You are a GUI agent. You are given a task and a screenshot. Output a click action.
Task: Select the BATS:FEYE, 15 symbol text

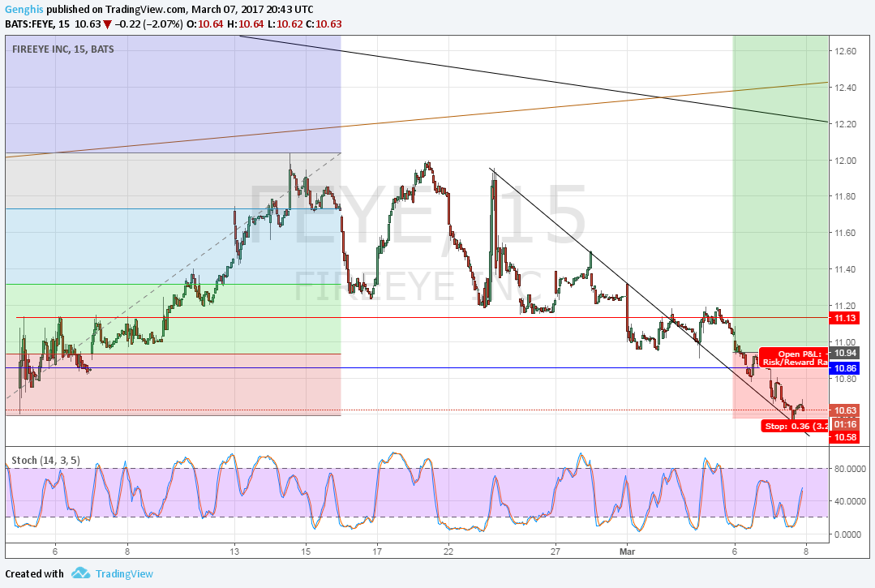(37, 24)
